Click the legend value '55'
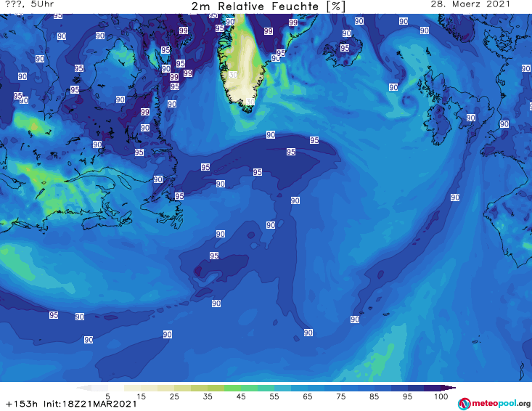532x411 pixels. (274, 396)
